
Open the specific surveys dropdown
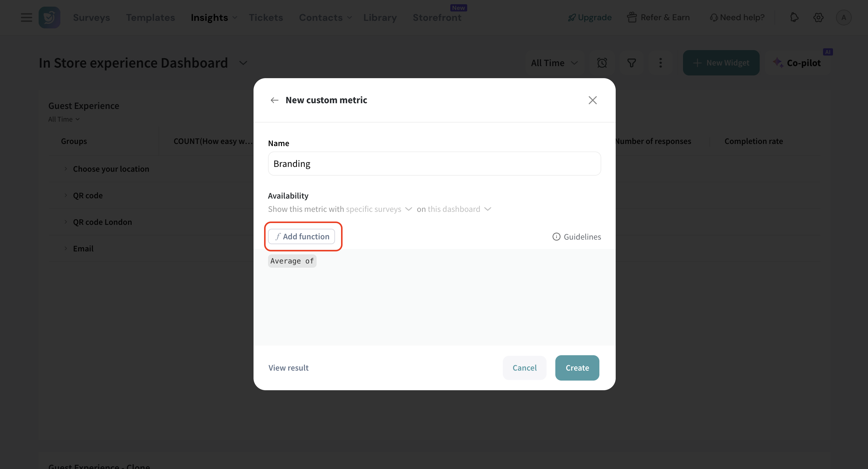(x=379, y=209)
